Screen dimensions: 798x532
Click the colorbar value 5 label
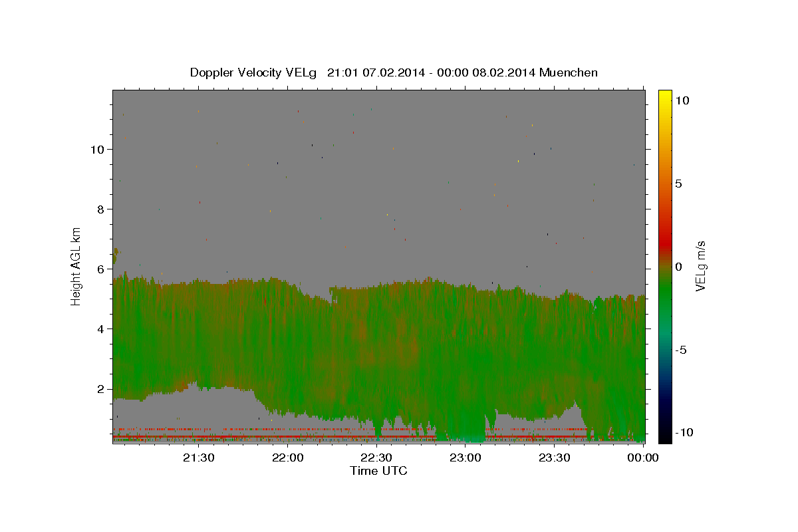(678, 184)
